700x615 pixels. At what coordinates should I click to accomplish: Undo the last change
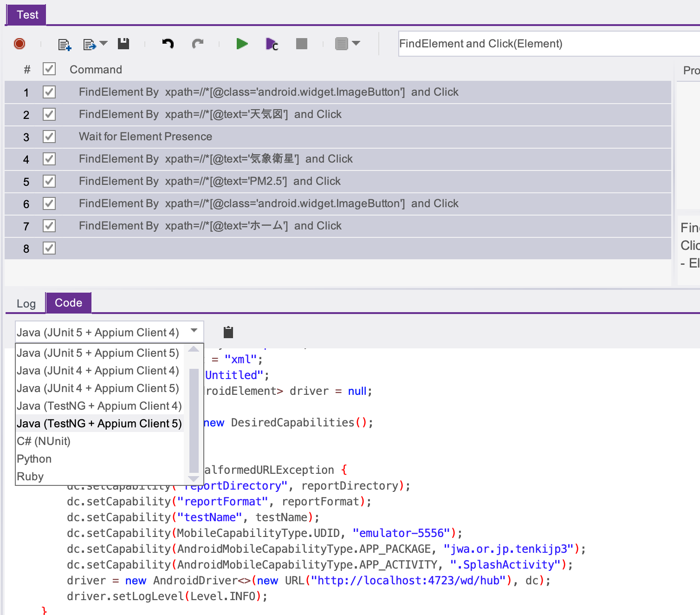[168, 44]
